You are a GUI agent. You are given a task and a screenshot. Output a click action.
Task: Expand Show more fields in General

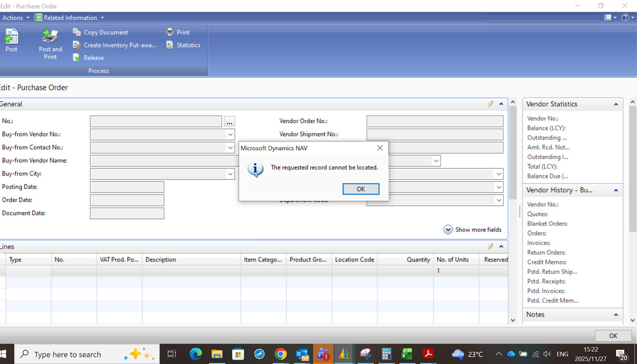(473, 230)
